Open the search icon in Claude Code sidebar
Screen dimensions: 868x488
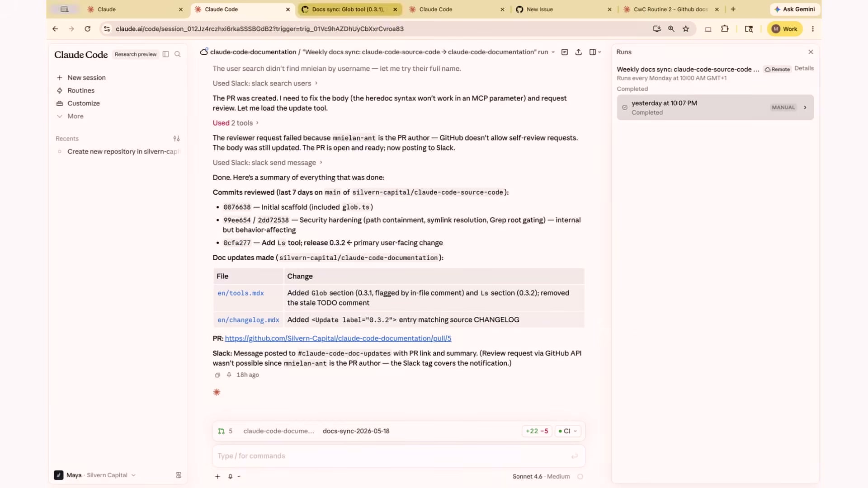pyautogui.click(x=178, y=54)
